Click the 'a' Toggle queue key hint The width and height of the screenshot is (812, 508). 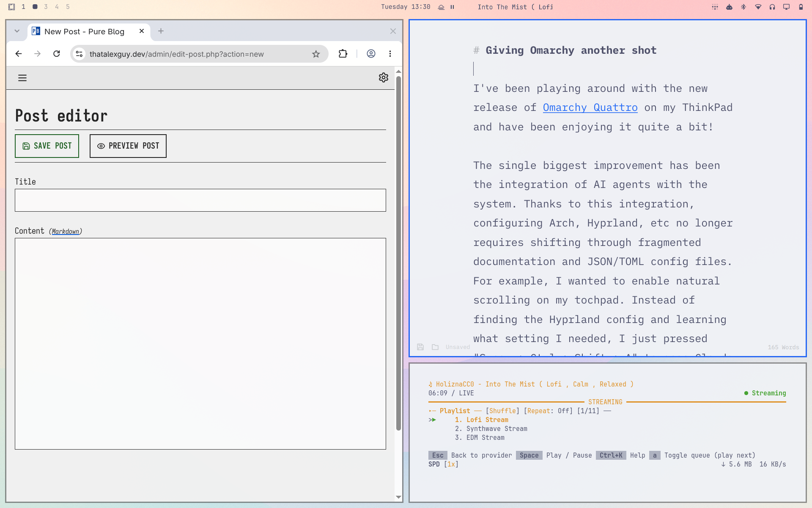[x=655, y=456]
